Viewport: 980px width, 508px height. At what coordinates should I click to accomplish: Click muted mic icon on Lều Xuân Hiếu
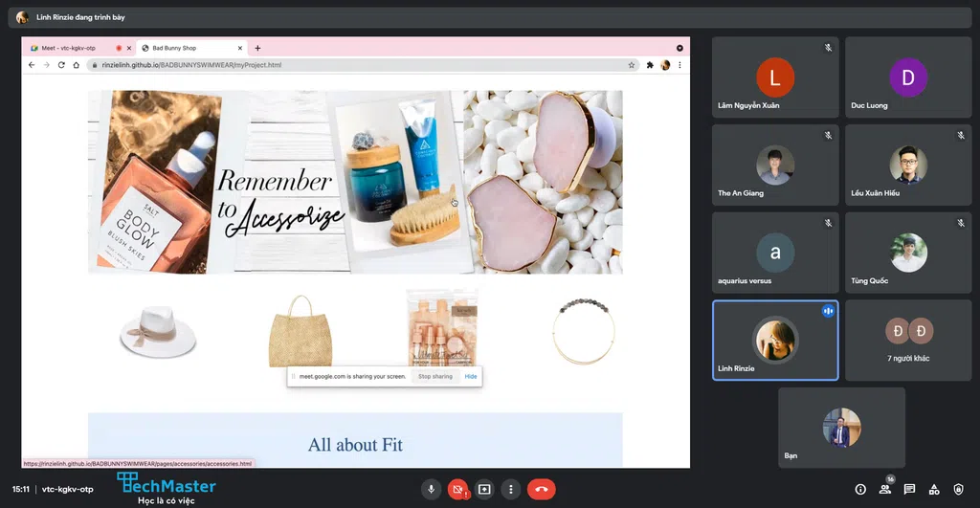pyautogui.click(x=961, y=135)
